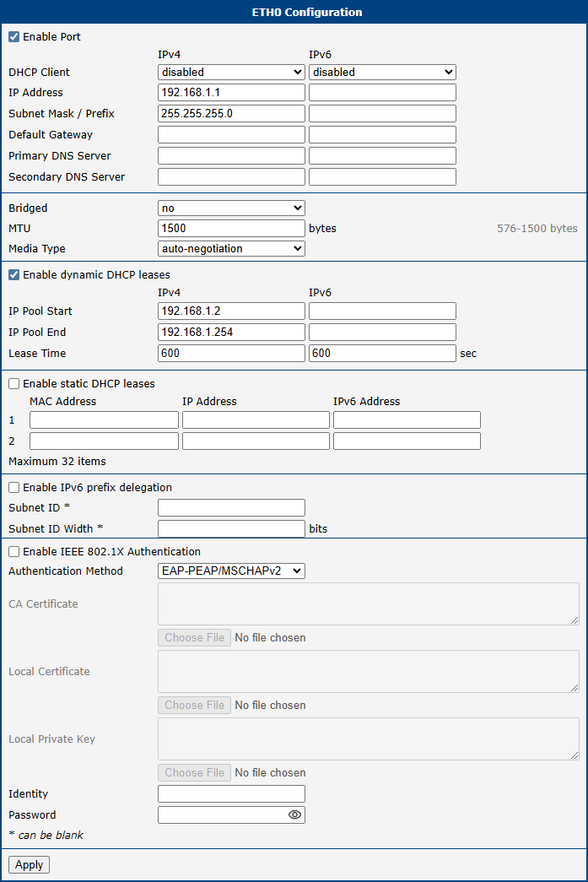Click Choose File for Local Private Key
The width and height of the screenshot is (588, 882).
(x=195, y=773)
